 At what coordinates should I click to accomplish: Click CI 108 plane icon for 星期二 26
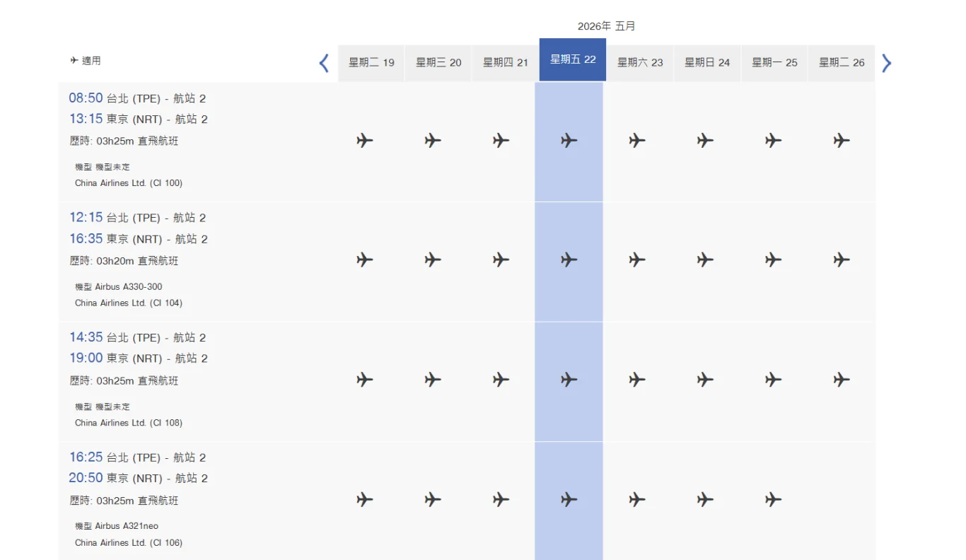[842, 380]
